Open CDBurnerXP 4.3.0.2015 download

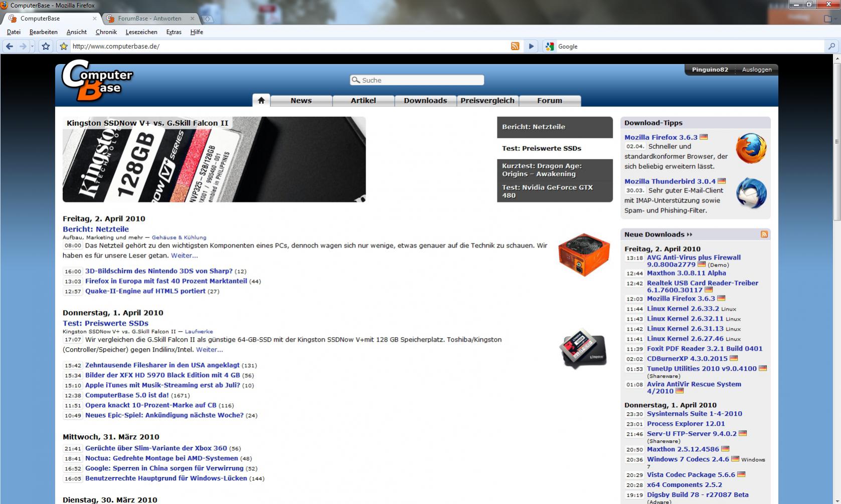click(687, 359)
